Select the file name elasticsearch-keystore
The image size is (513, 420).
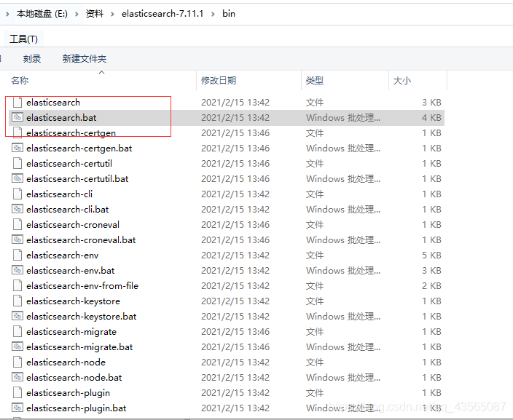point(74,301)
